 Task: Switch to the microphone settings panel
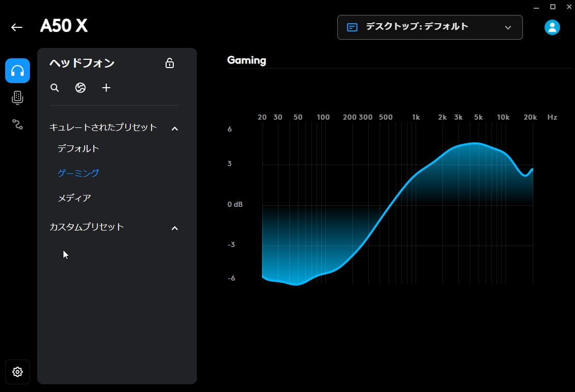17,97
